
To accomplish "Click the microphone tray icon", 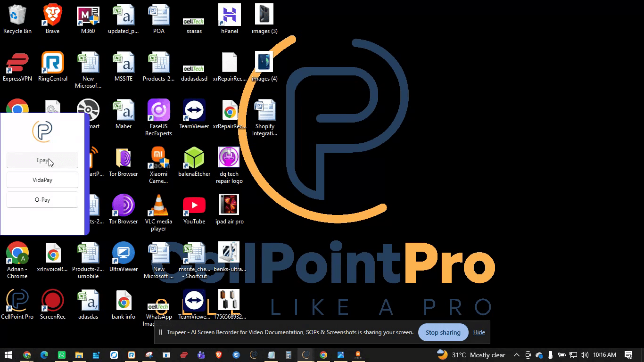I will (x=550, y=355).
